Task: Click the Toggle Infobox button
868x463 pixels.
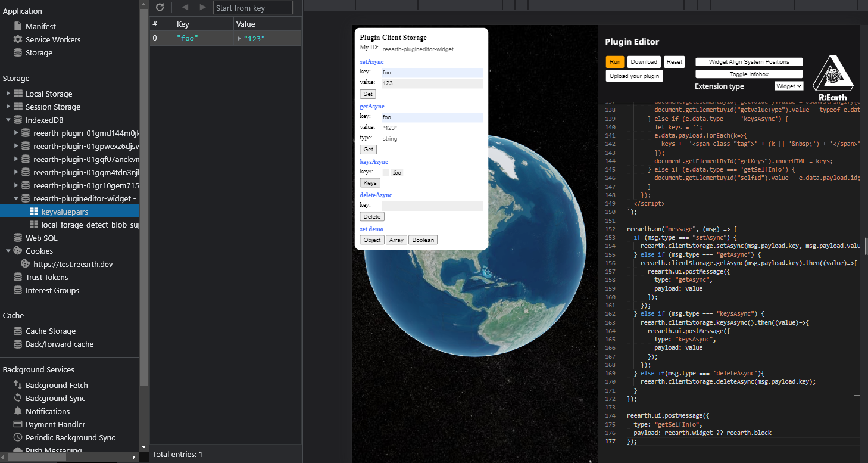Action: click(749, 74)
